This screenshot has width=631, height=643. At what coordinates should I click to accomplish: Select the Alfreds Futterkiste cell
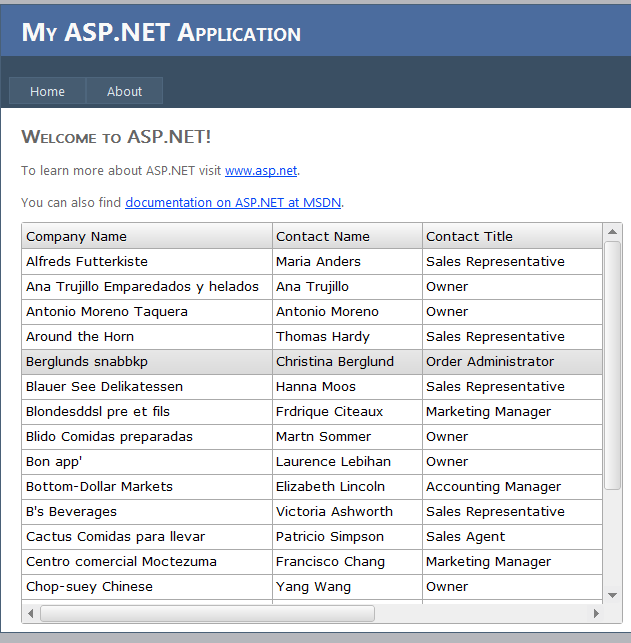147,262
